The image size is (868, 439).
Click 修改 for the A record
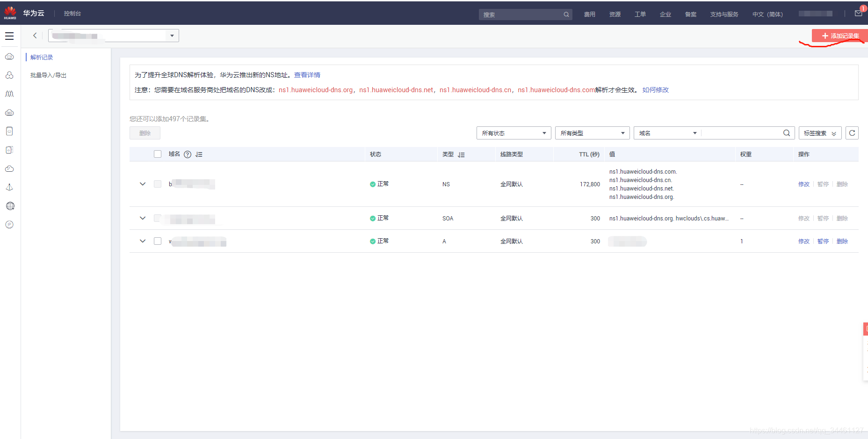tap(804, 241)
